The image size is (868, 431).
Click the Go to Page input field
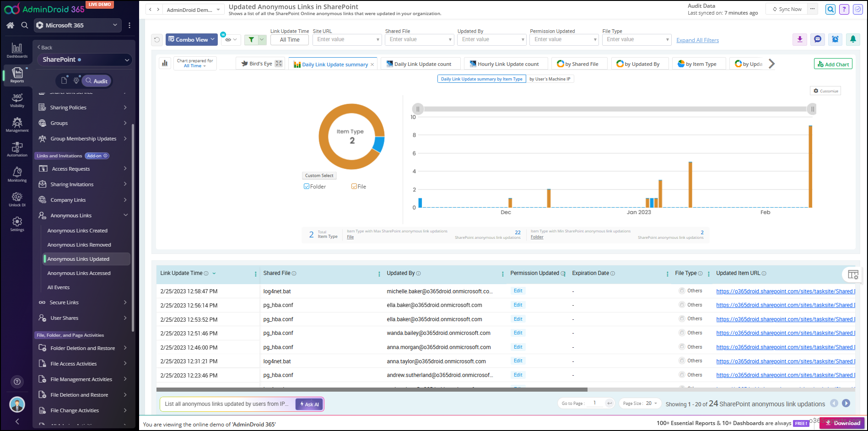point(594,403)
